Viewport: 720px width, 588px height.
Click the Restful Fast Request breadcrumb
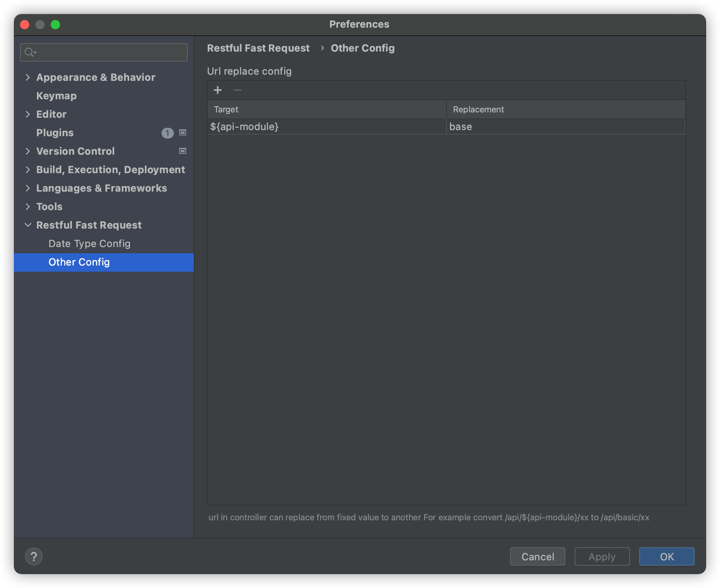258,48
